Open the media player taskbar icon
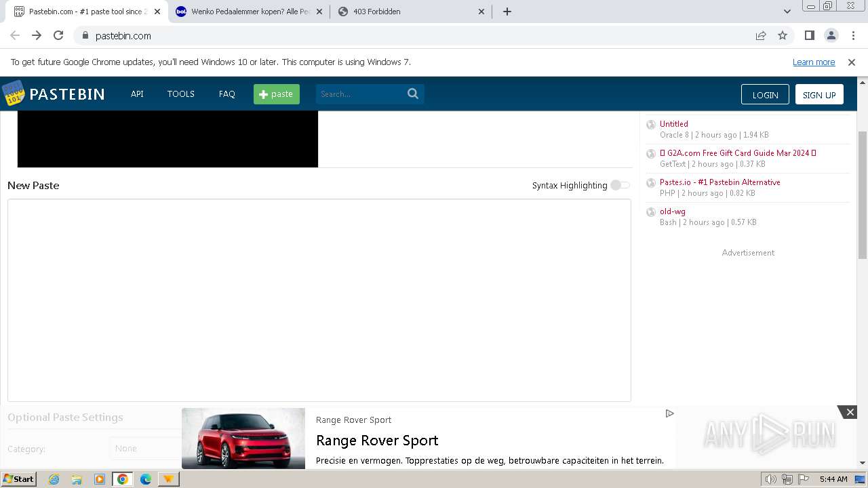This screenshot has height=488, width=868. click(100, 479)
